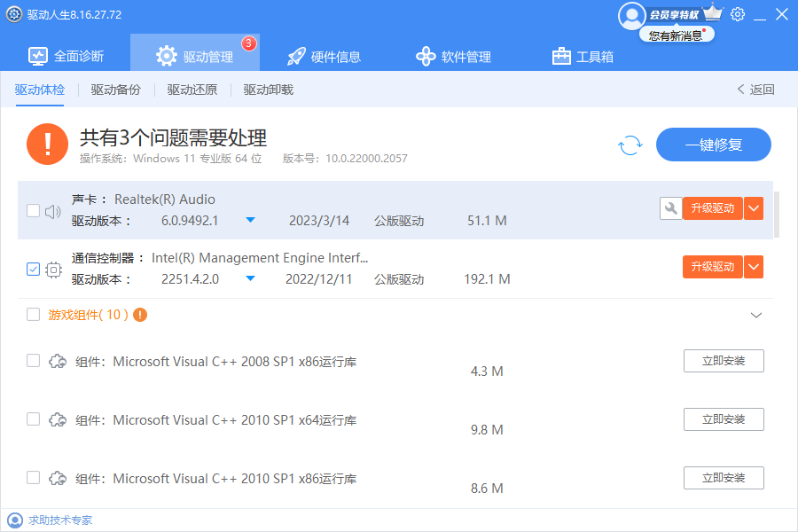Install Visual C++ 2010 SP1 x86 with 立即安装

coord(724,478)
